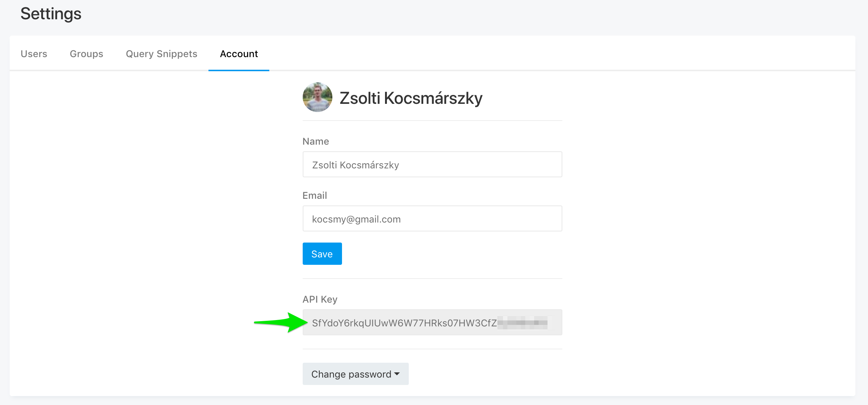The width and height of the screenshot is (868, 405).
Task: Click the caret arrow on Change password
Action: click(x=397, y=374)
